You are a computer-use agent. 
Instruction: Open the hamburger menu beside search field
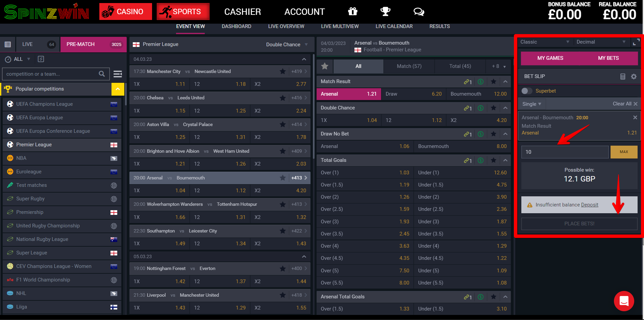(x=118, y=74)
